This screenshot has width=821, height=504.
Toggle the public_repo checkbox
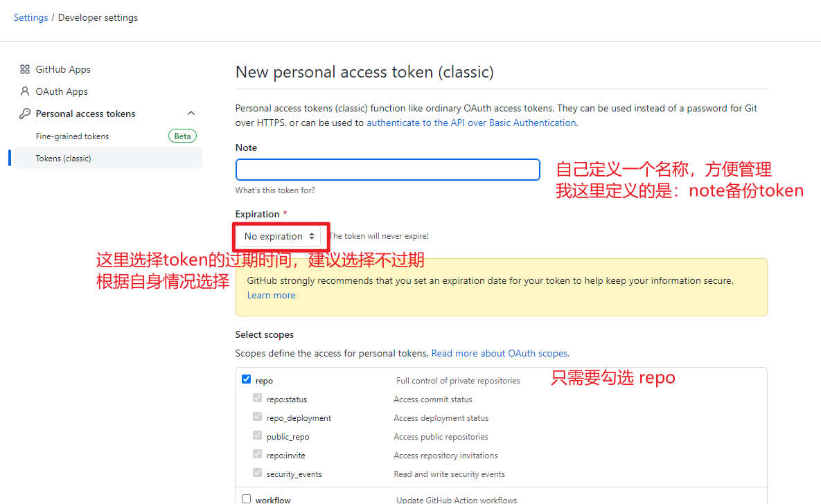(x=257, y=435)
